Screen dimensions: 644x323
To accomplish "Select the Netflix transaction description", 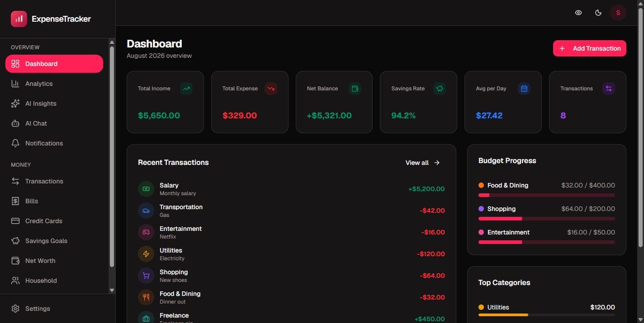I will pos(168,237).
